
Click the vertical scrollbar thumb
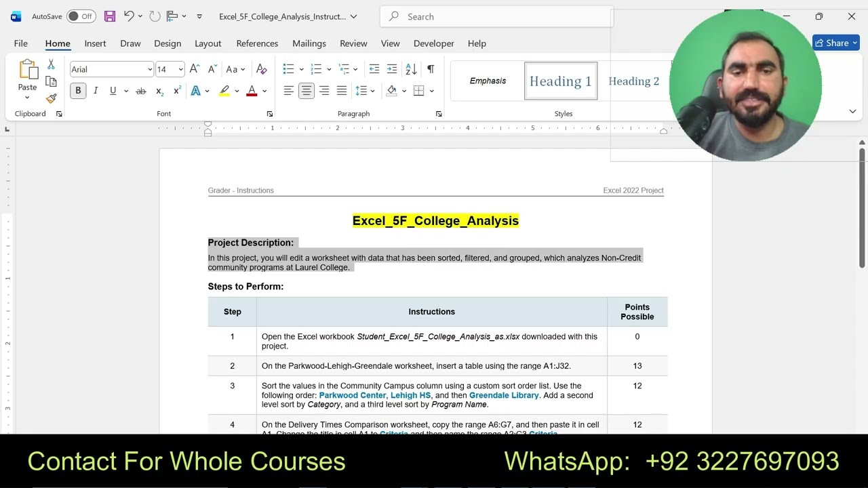tap(862, 207)
